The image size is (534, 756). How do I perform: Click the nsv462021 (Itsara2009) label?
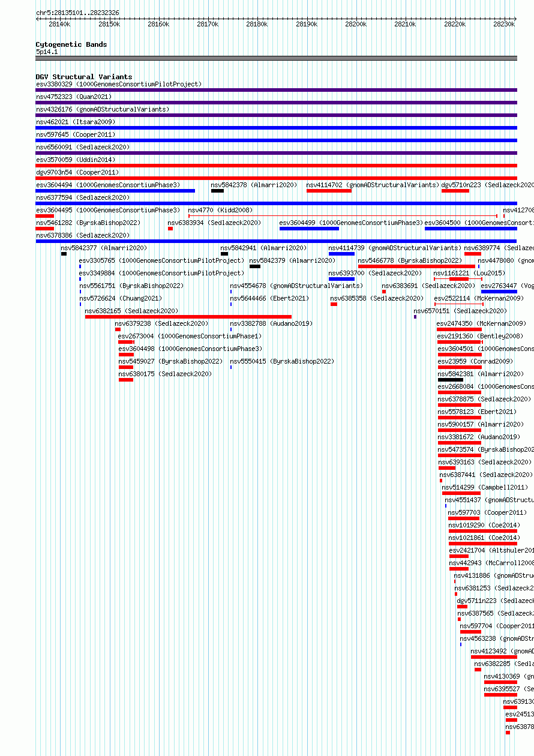tap(76, 122)
